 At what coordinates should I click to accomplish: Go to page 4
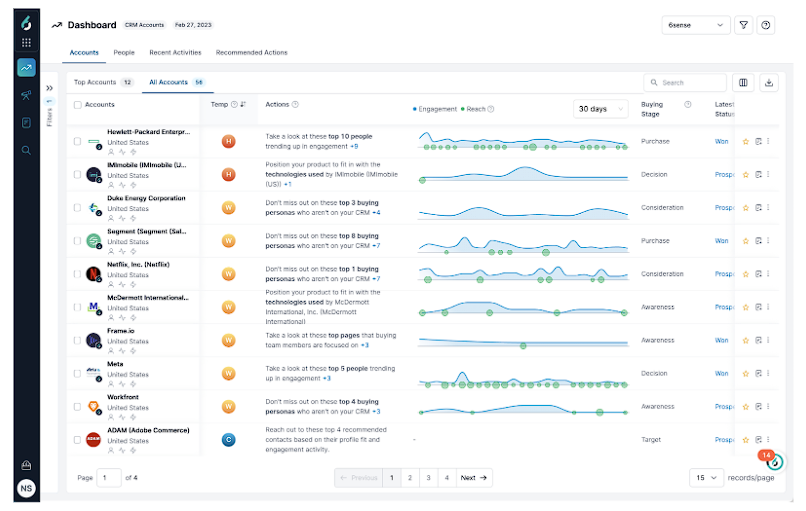point(447,478)
